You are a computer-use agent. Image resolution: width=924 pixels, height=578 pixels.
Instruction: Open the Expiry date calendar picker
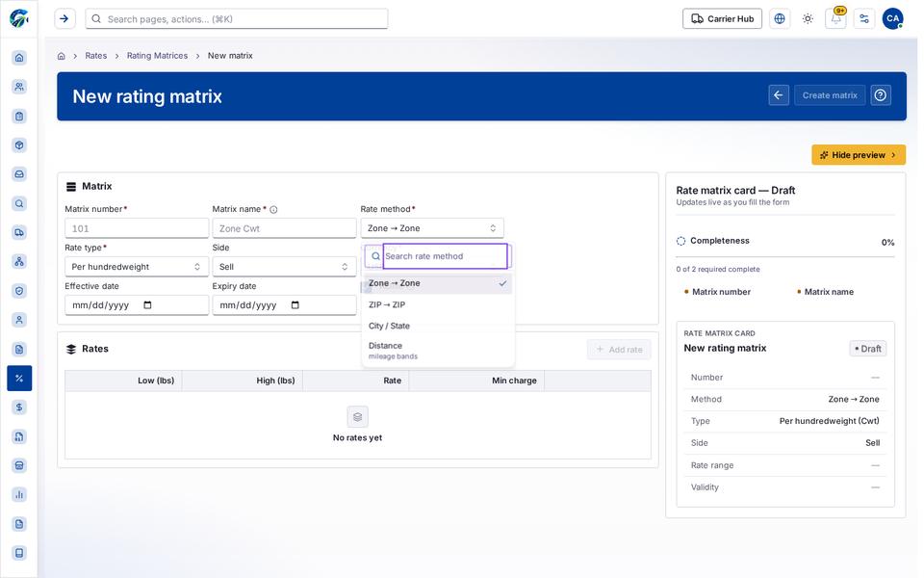coord(295,305)
